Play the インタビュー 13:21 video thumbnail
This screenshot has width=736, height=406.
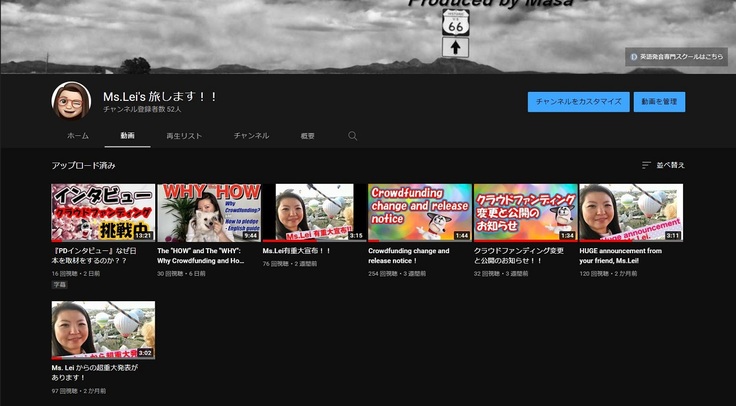click(103, 212)
